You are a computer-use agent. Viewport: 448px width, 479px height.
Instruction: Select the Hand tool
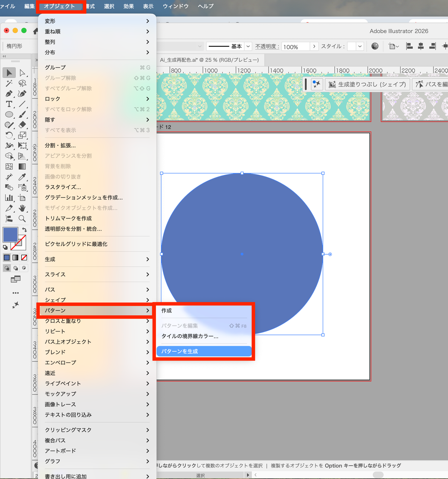(x=22, y=208)
